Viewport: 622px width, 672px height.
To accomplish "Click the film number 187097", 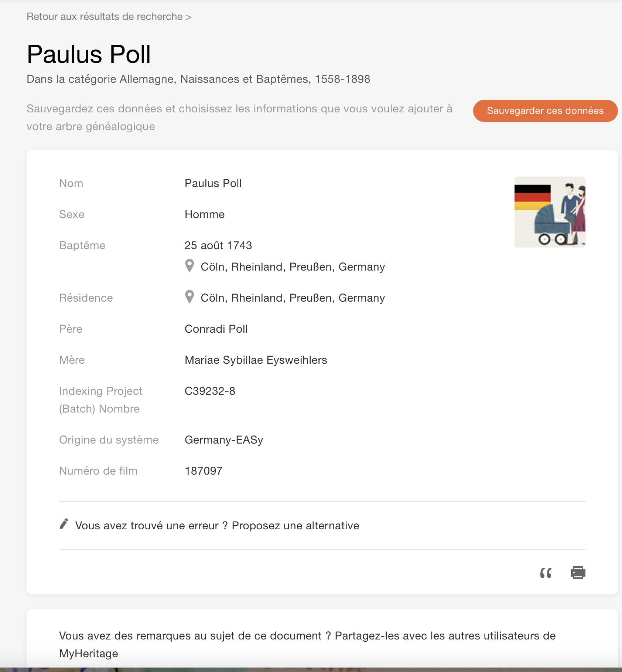I will pos(204,471).
